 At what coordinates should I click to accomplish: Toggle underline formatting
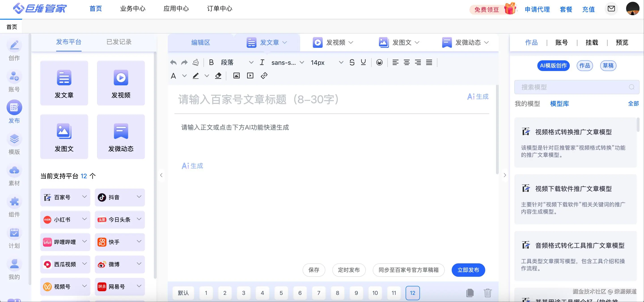(363, 63)
